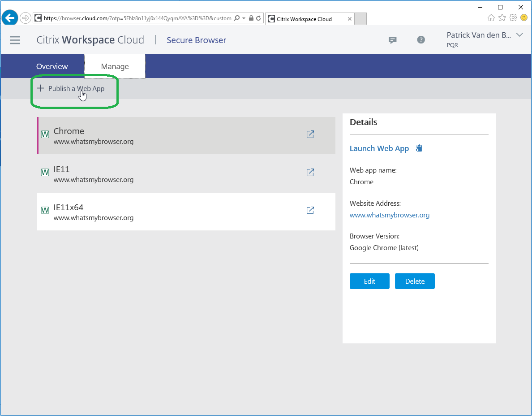Click the PQR customer name under the account
Image resolution: width=532 pixels, height=416 pixels.
pyautogui.click(x=452, y=45)
